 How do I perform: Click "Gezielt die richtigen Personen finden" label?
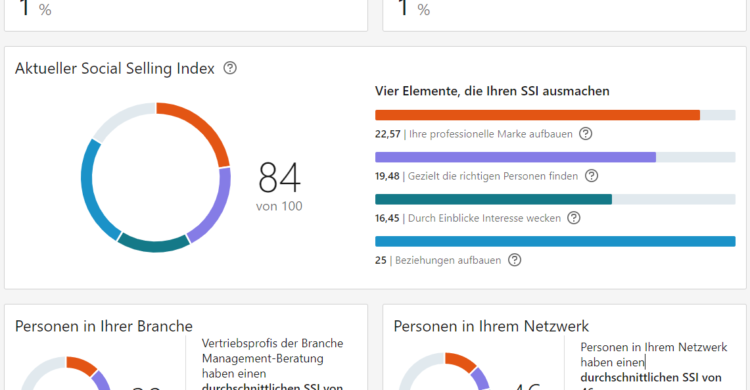[x=493, y=176]
